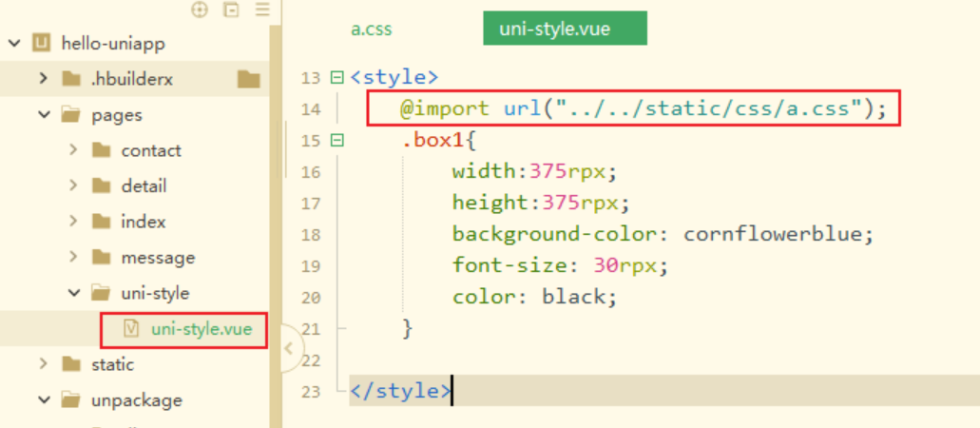Click the project tree vertical scrollbar
Screen dimensions: 980x428
point(276,225)
